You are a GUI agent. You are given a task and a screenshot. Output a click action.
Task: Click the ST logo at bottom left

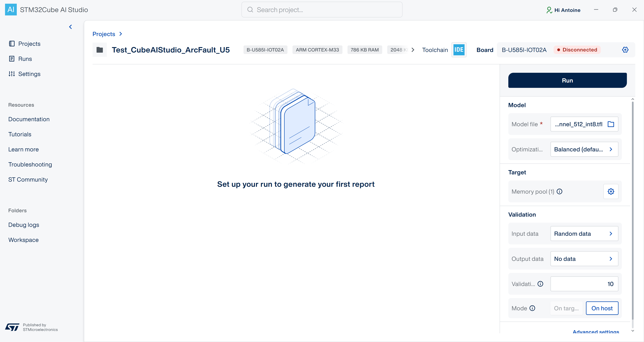12,327
